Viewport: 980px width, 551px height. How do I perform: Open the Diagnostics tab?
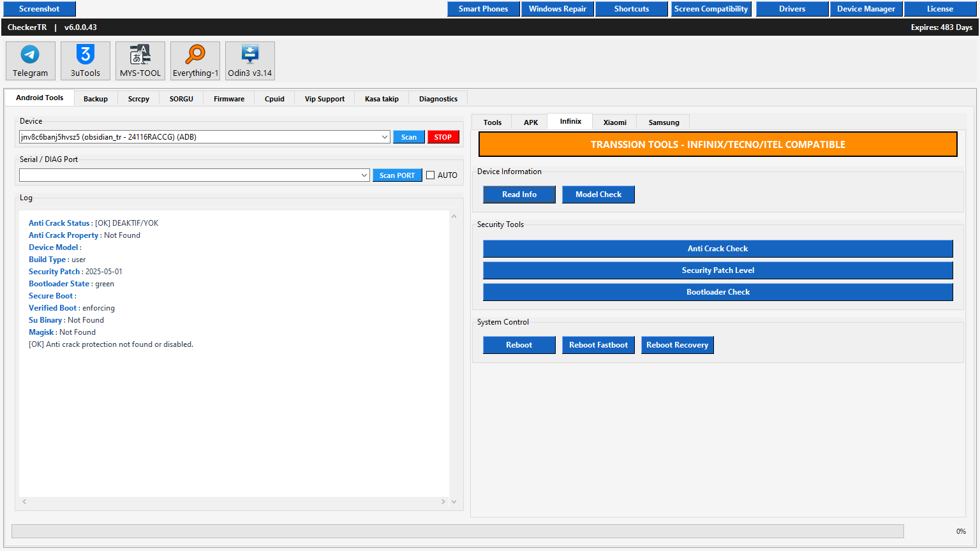(x=438, y=99)
